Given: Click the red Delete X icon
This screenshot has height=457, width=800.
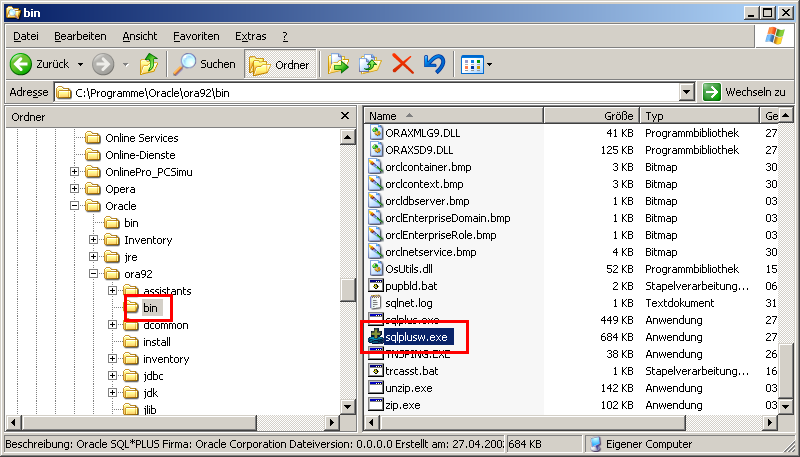Looking at the screenshot, I should [x=402, y=64].
